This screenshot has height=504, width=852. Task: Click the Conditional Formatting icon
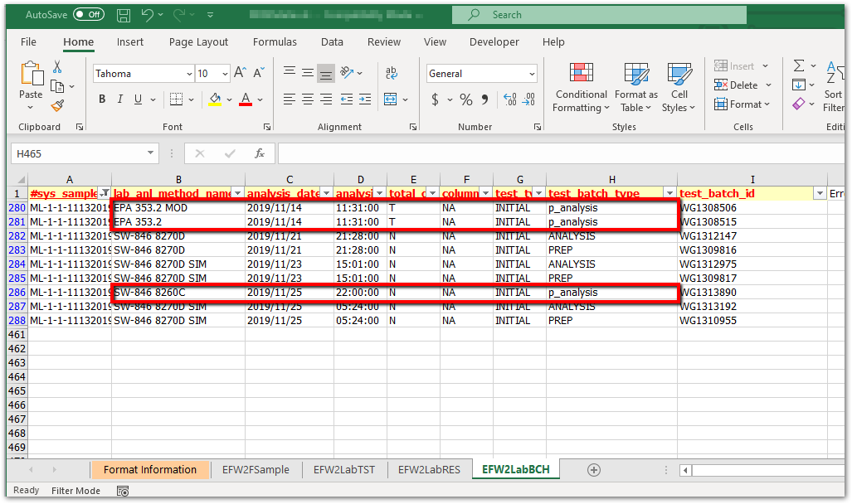(581, 74)
